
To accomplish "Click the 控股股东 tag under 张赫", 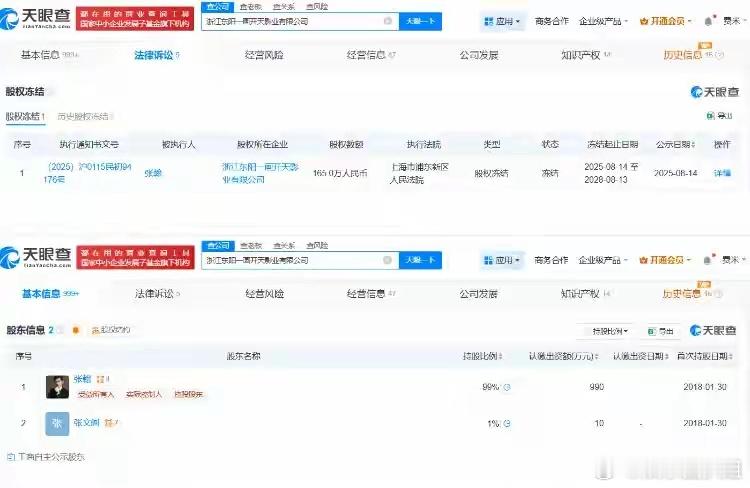I will point(188,395).
